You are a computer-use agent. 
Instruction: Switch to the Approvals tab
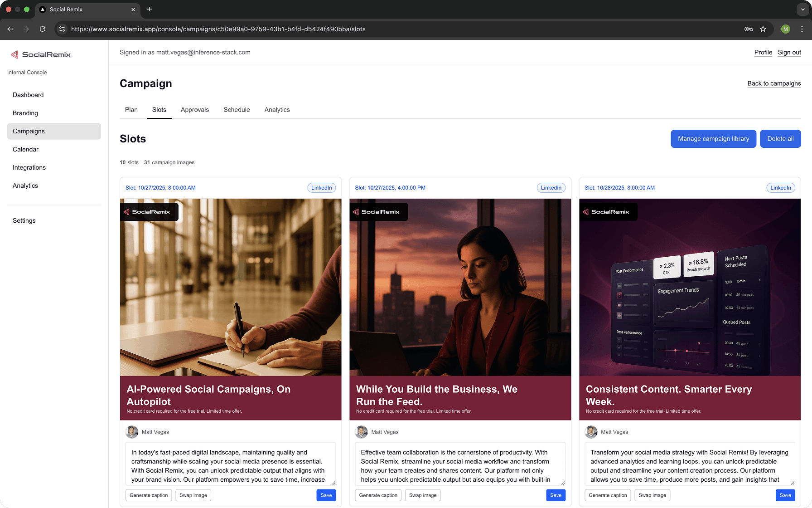[195, 110]
